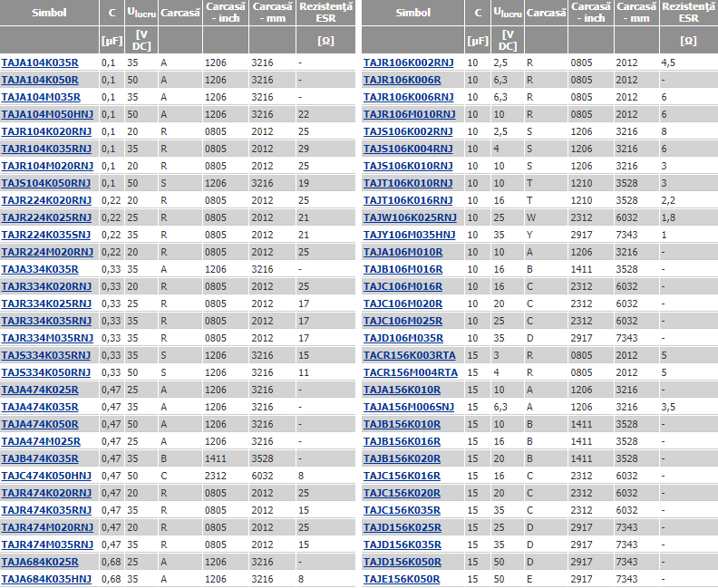Viewport: 718px width, 588px height.
Task: Click left table Simbol column header
Action: coord(49,13)
